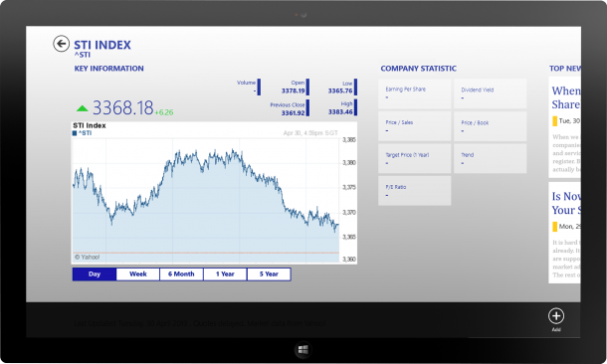Open the Target Price (1 Year) tile

415,158
